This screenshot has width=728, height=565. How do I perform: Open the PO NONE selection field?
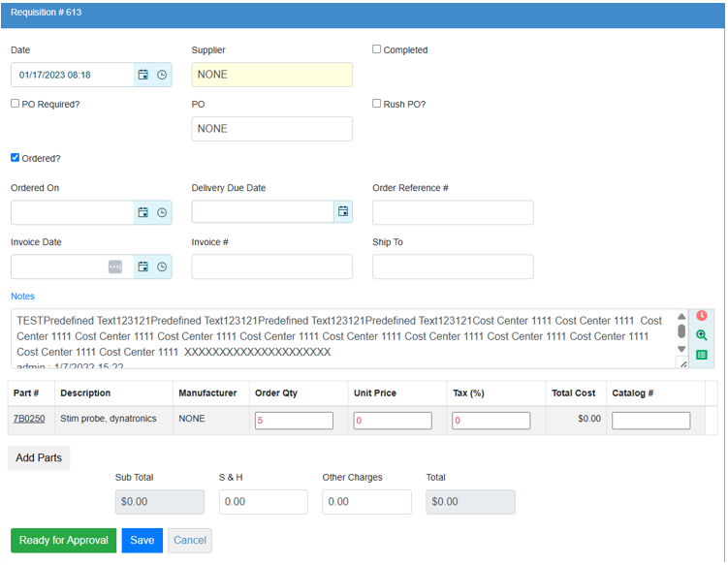[x=271, y=129]
